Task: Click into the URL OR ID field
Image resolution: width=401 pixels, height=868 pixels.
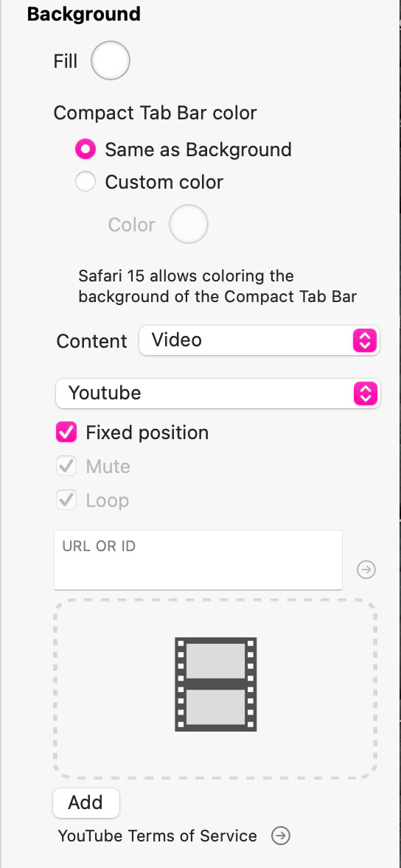Action: 198,560
